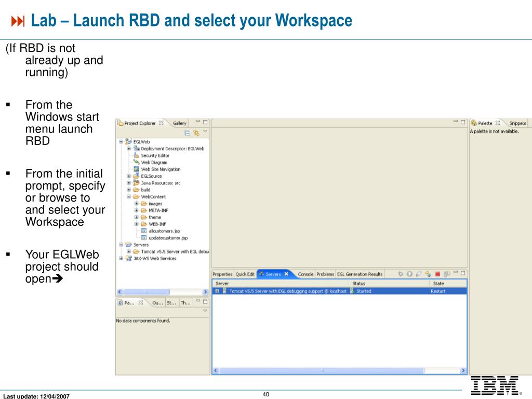532x399 pixels.
Task: Expand the META-INF folder
Action: pos(137,210)
